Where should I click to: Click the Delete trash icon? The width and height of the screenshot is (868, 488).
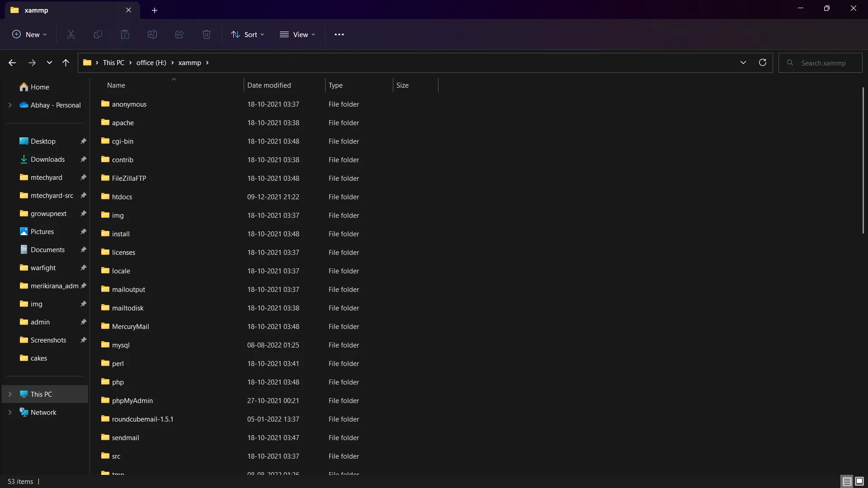[207, 34]
